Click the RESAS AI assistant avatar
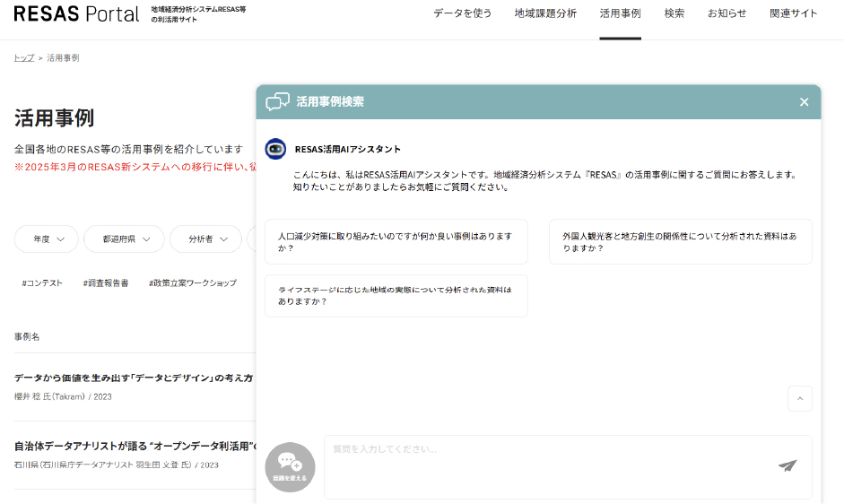844x504 pixels. tap(275, 149)
